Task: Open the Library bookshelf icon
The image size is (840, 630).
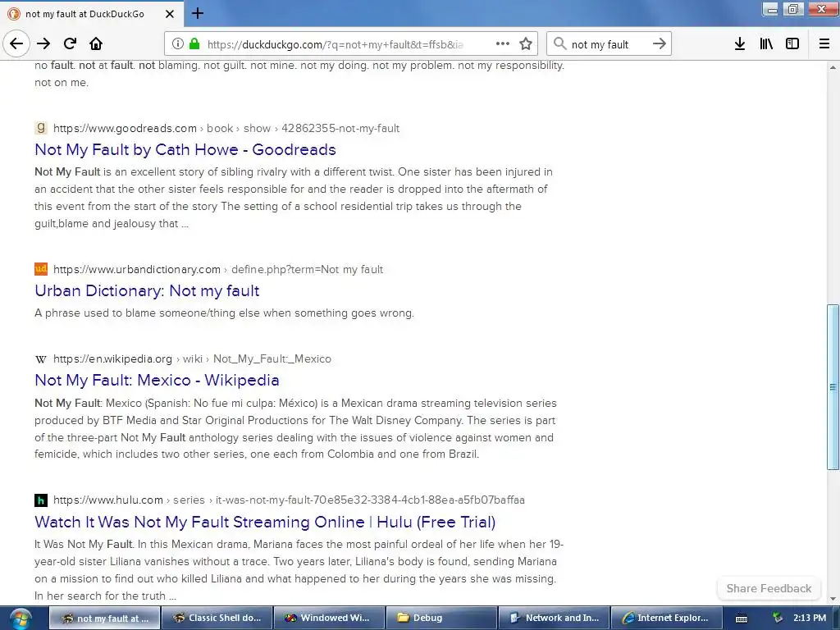Action: [x=766, y=44]
